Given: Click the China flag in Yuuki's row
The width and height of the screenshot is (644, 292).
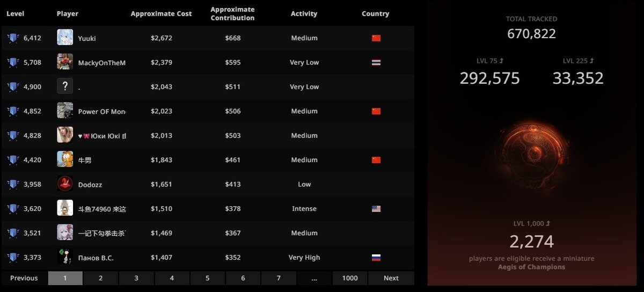Looking at the screenshot, I should pyautogui.click(x=376, y=38).
